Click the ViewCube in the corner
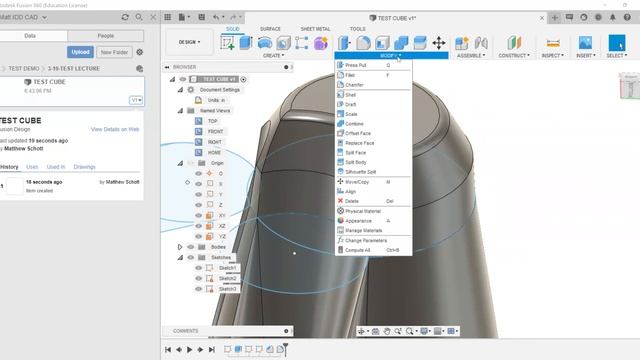Image resolution: width=640 pixels, height=360 pixels. click(629, 87)
